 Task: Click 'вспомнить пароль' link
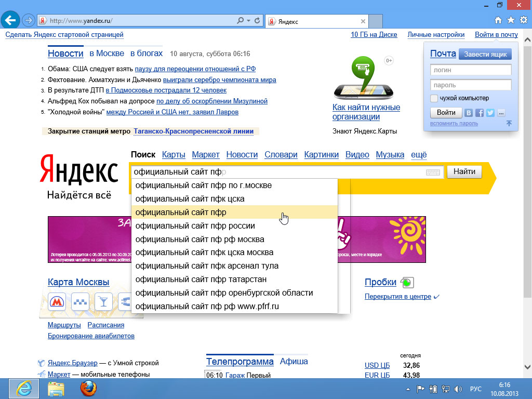[454, 124]
